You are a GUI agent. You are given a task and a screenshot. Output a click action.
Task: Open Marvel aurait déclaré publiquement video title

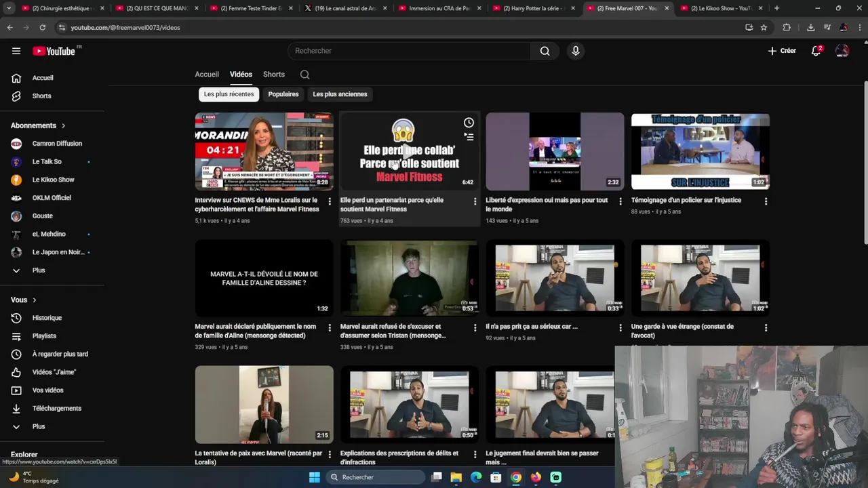tap(256, 331)
